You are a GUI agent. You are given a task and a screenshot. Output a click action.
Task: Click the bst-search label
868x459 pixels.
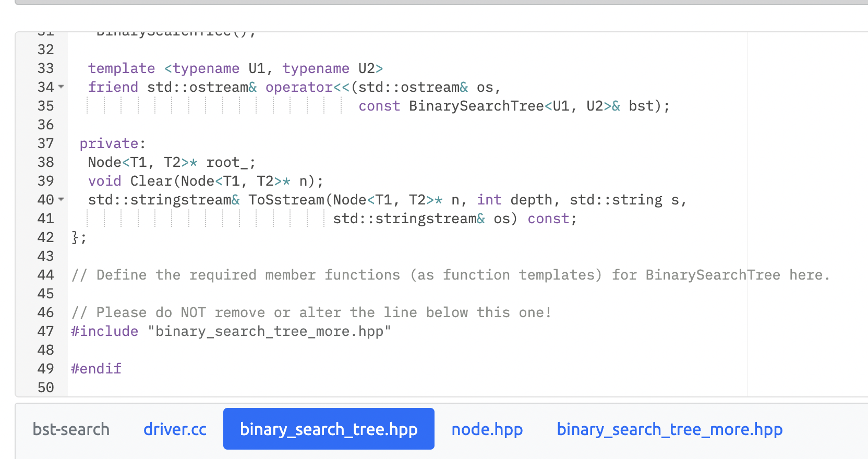click(x=71, y=429)
